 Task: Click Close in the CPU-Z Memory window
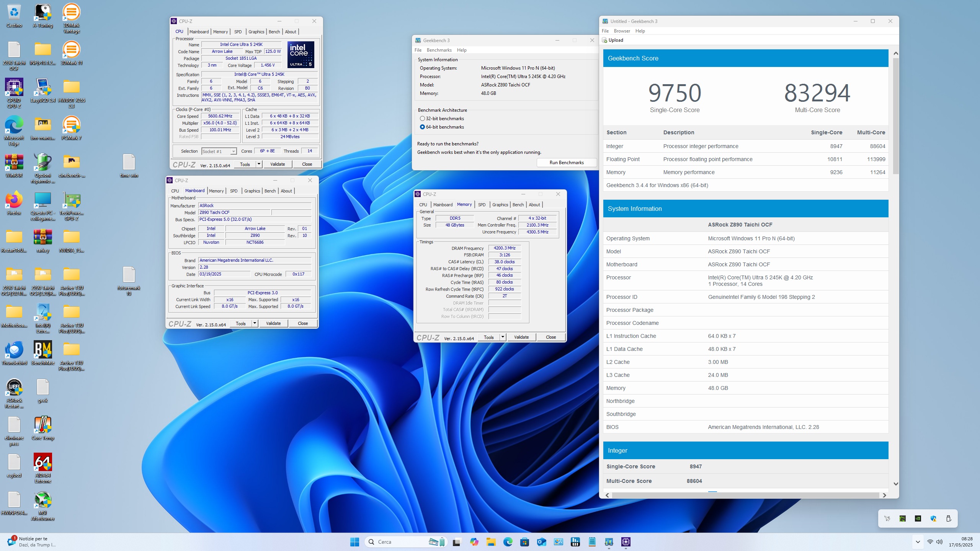pos(551,337)
